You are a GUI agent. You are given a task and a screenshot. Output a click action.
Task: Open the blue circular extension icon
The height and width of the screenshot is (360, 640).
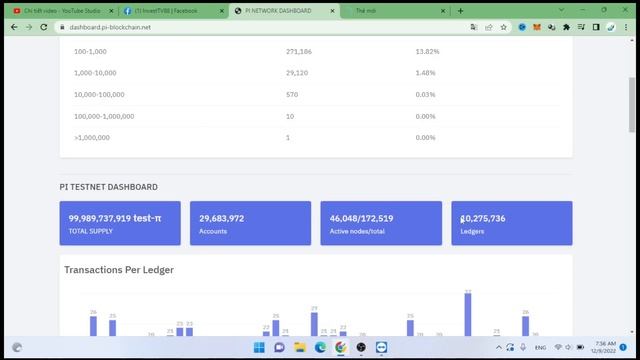click(522, 27)
